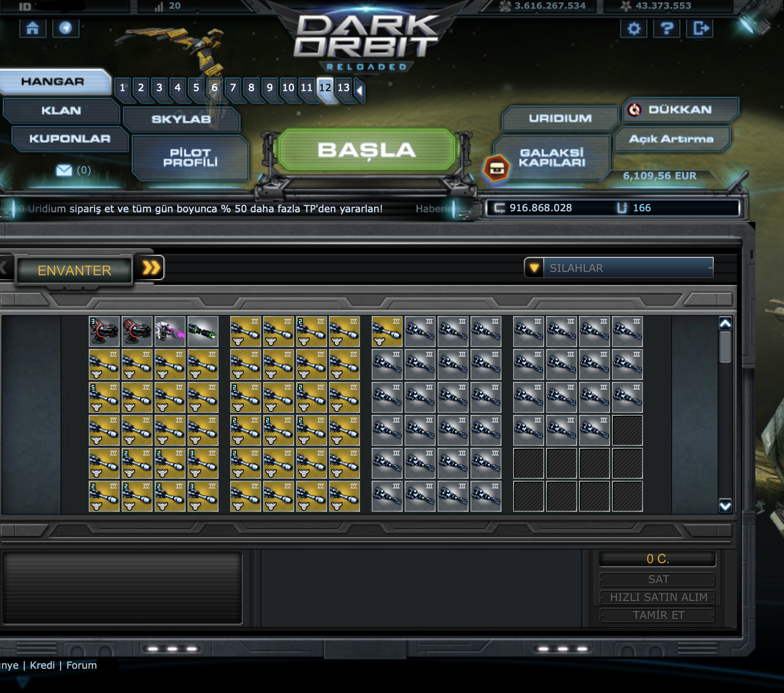Click the 916.868.028 credits value
The image size is (784, 693).
541,208
